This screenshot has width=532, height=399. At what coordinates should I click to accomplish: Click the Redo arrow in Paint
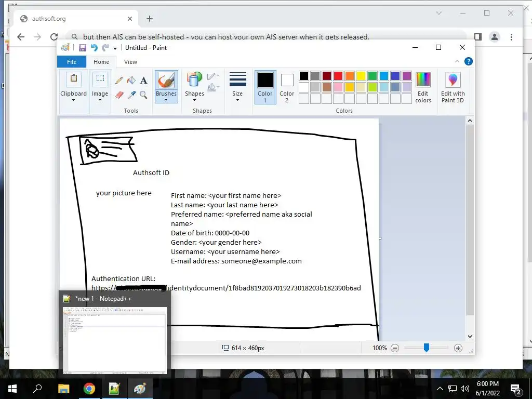pos(105,48)
